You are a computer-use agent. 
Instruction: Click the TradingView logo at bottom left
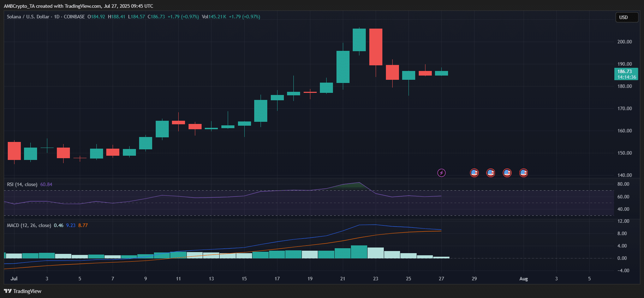pos(23,291)
